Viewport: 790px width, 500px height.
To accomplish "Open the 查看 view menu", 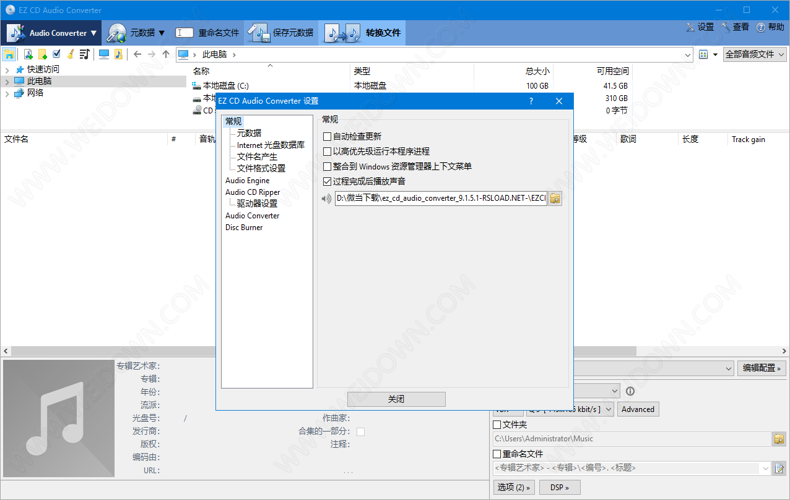I will pyautogui.click(x=735, y=27).
